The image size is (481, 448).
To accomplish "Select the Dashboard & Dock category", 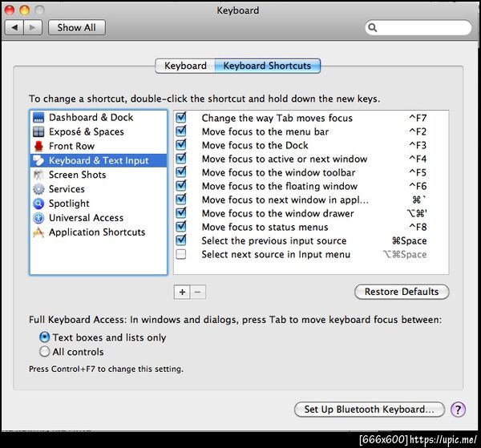I will pos(99,118).
